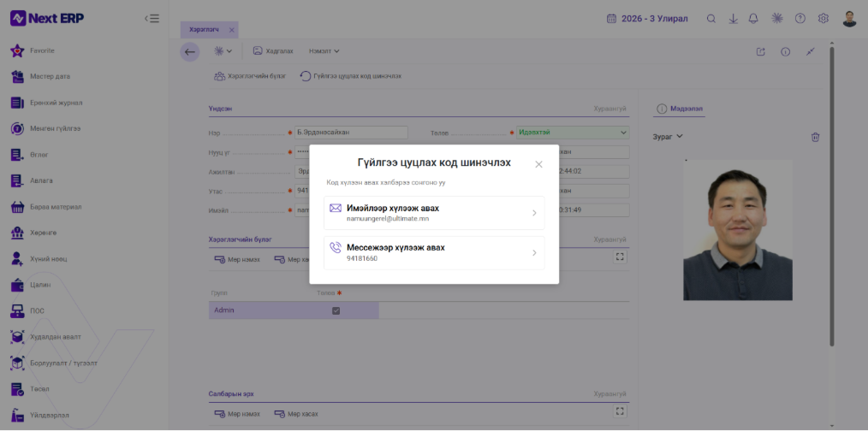The height and width of the screenshot is (431, 868).
Task: Delete photo with the trash icon
Action: coord(815,137)
